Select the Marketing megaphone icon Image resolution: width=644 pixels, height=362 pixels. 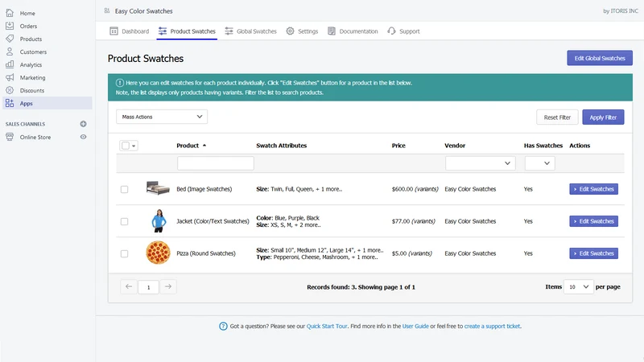[x=10, y=77]
